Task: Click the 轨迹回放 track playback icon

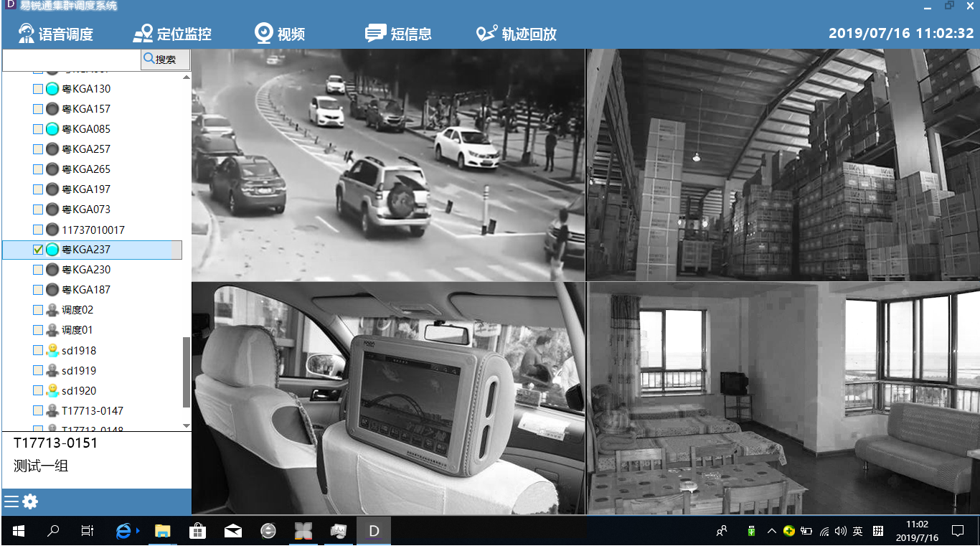Action: [486, 34]
